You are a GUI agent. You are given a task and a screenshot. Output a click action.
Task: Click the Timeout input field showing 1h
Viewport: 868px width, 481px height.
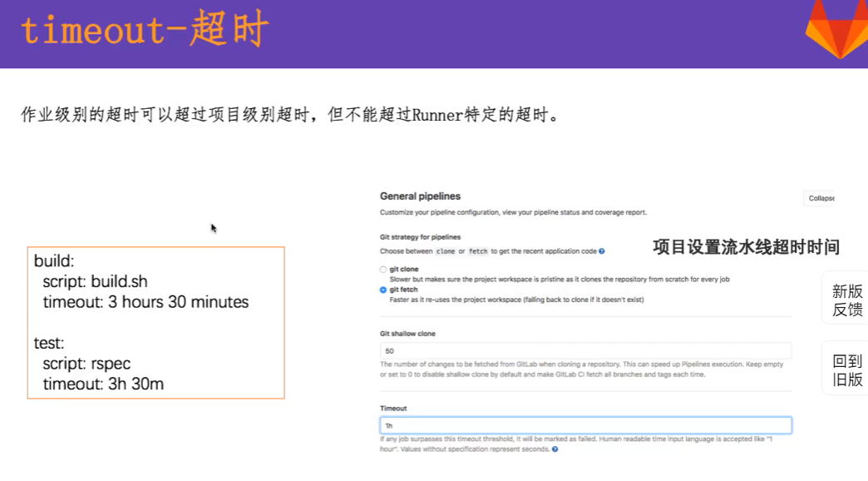click(585, 425)
